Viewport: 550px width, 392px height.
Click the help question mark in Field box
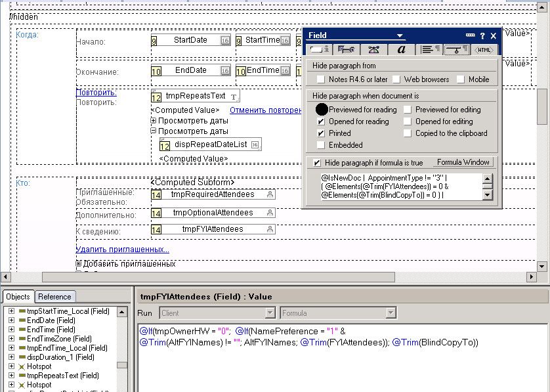click(x=482, y=35)
